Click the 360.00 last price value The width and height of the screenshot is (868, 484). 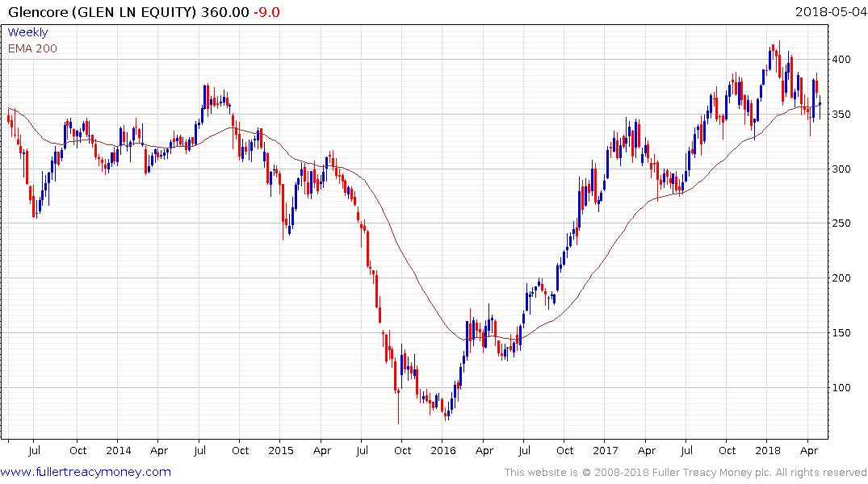224,12
